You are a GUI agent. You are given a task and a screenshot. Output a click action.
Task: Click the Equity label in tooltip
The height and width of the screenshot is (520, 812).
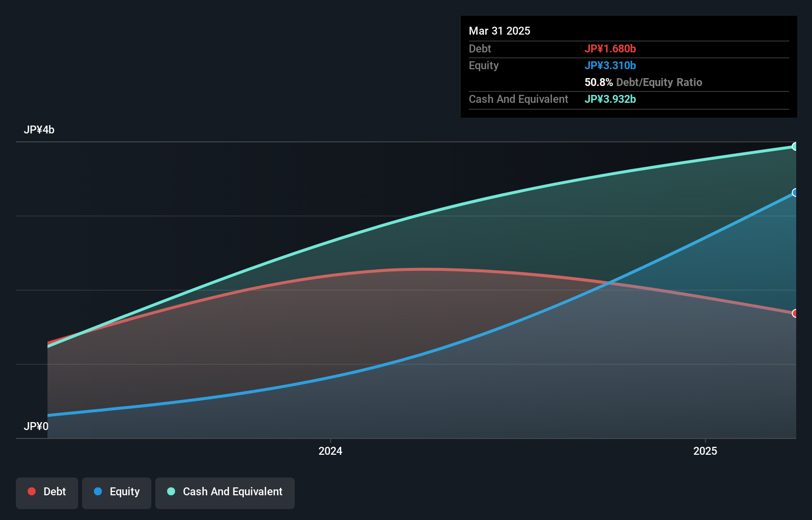pyautogui.click(x=484, y=65)
